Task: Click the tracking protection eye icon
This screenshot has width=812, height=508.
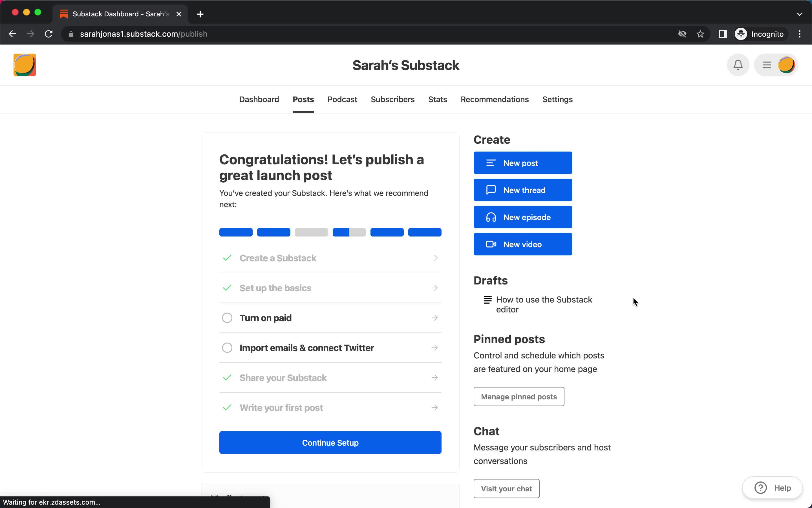Action: pyautogui.click(x=682, y=34)
